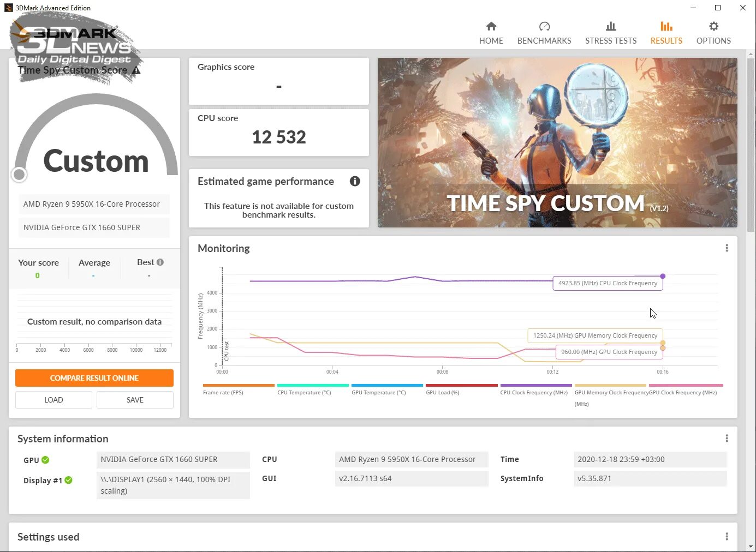Switch to BENCHMARKS tab
This screenshot has width=756, height=552.
544,33
